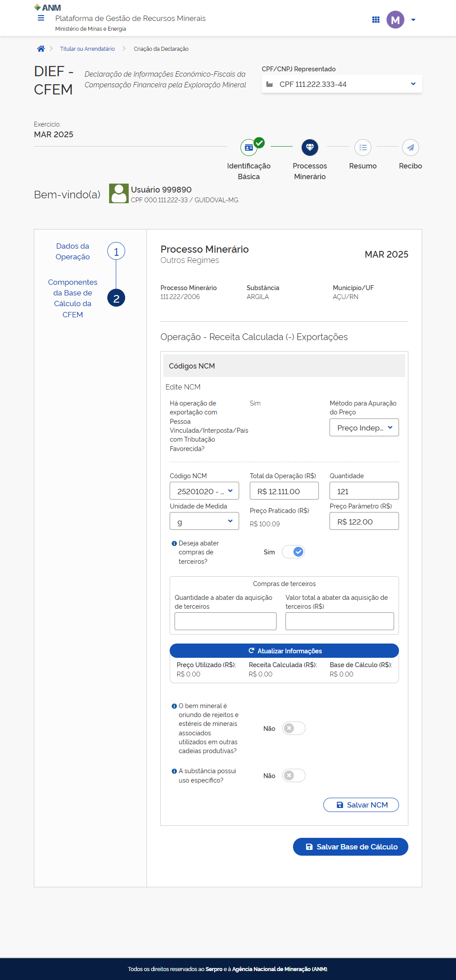Click the Identificação Básica step icon
The height and width of the screenshot is (980, 456).
(249, 148)
